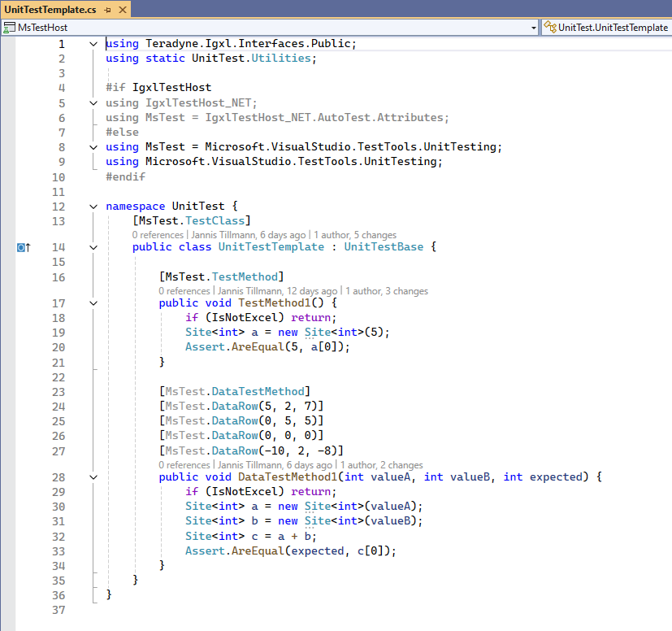Collapse the using block at line 1

[93, 44]
